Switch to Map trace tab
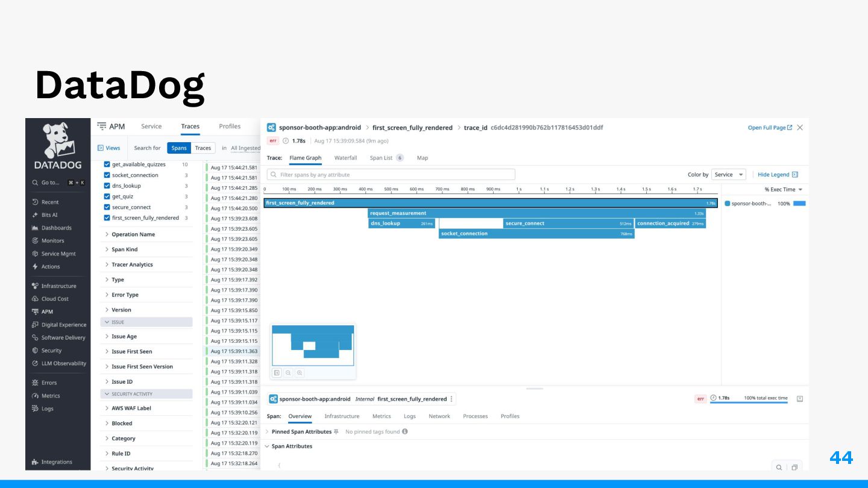This screenshot has height=488, width=868. [423, 158]
